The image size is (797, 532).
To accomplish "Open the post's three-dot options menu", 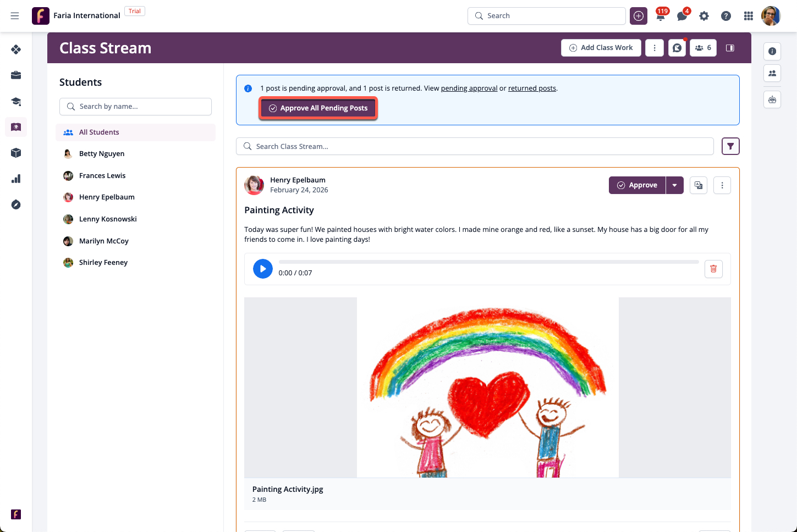I will point(722,185).
